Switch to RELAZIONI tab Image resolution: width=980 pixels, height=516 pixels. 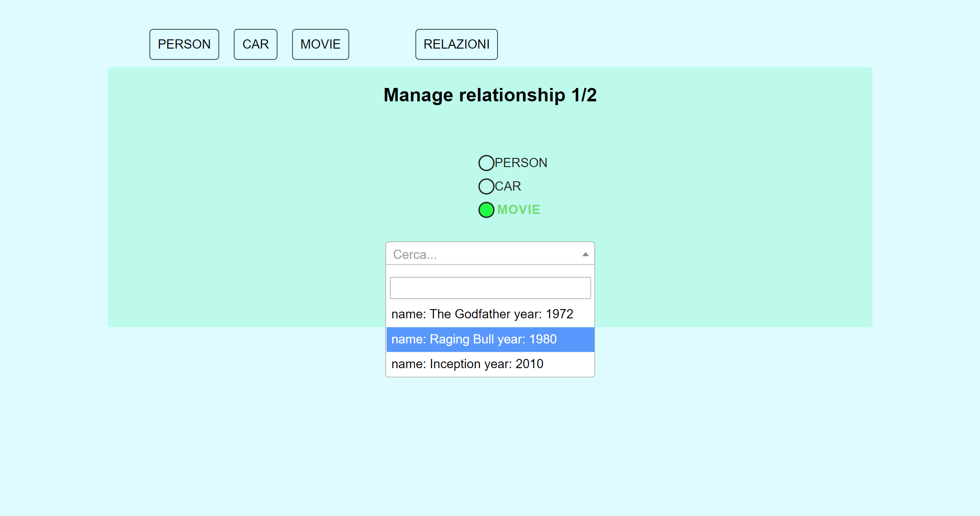[x=457, y=44]
